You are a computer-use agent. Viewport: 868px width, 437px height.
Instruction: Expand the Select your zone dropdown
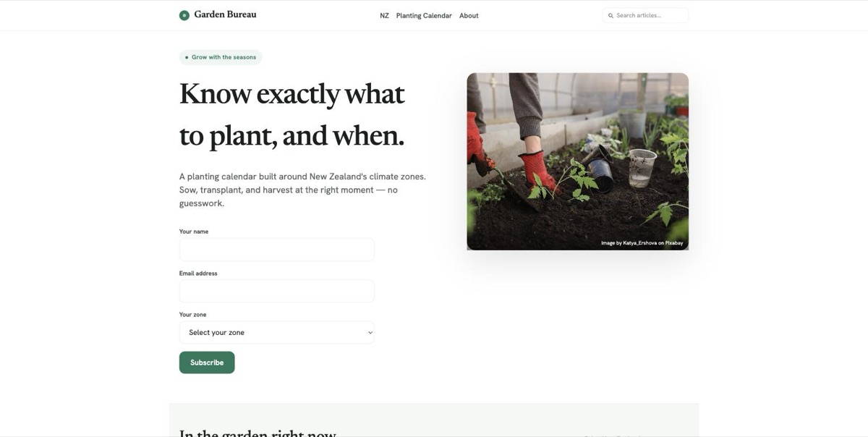(277, 333)
